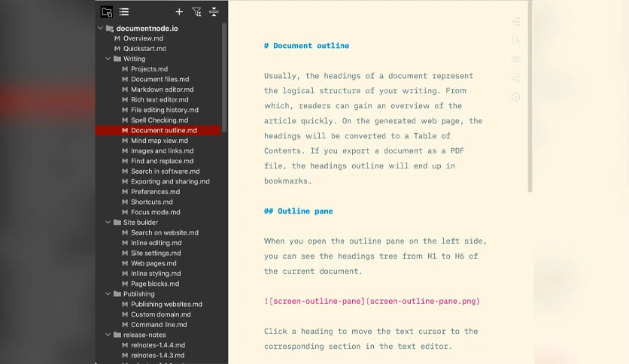The height and width of the screenshot is (364, 629).
Task: Open Custom domain.md
Action: [x=161, y=314]
